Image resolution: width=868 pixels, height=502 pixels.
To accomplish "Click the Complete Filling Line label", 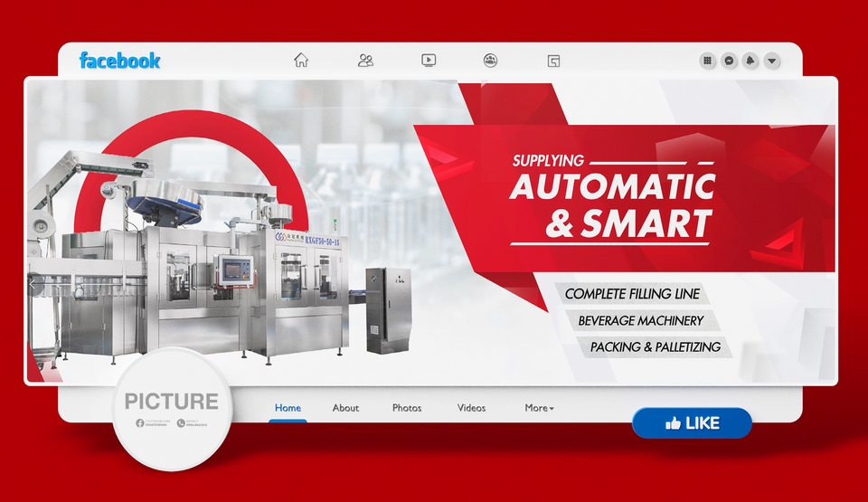I will tap(632, 294).
